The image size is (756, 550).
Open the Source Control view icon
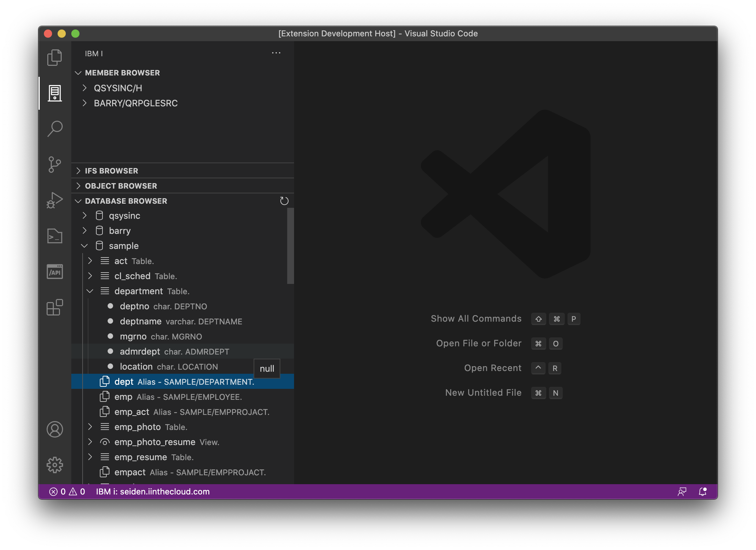point(54,165)
